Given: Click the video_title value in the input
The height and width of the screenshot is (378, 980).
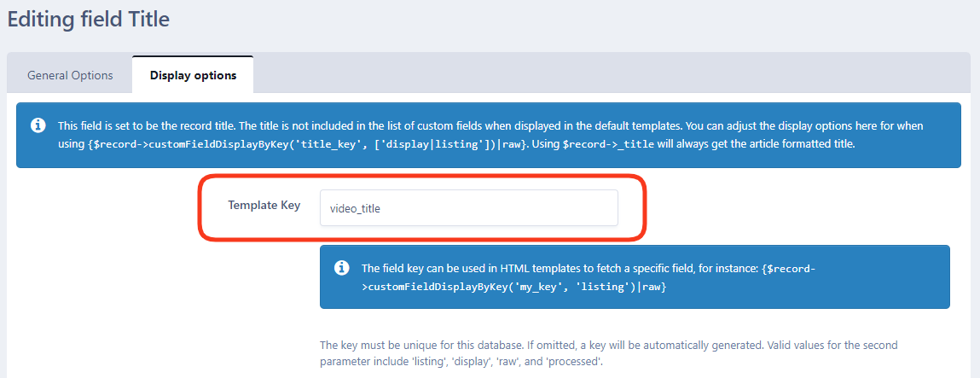Looking at the screenshot, I should (x=355, y=209).
